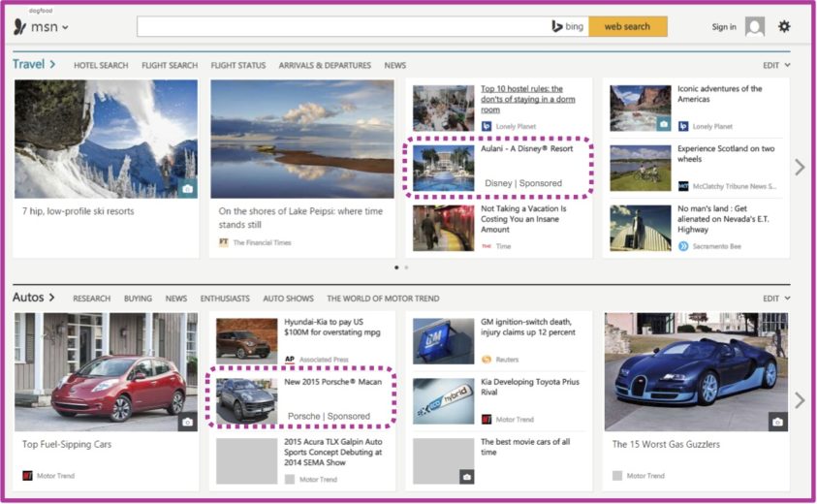Select The World of Motor Trend tab

tap(383, 299)
